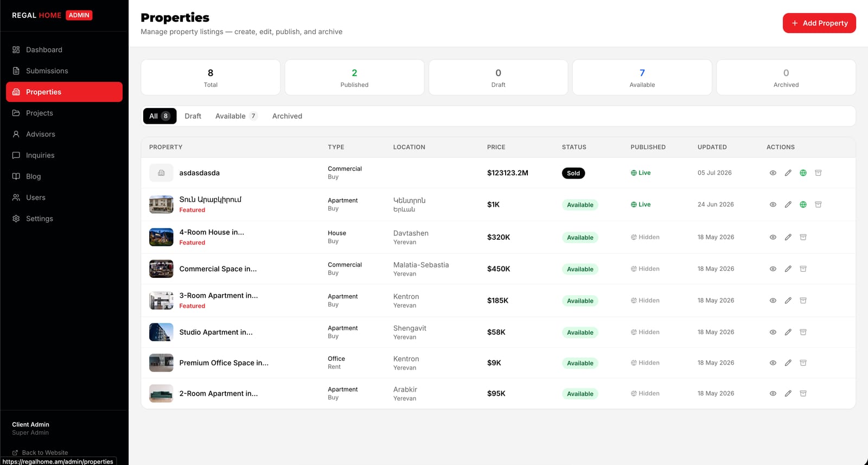The height and width of the screenshot is (465, 868).
Task: Edit the Premium Office Space listing
Action: pyautogui.click(x=788, y=363)
